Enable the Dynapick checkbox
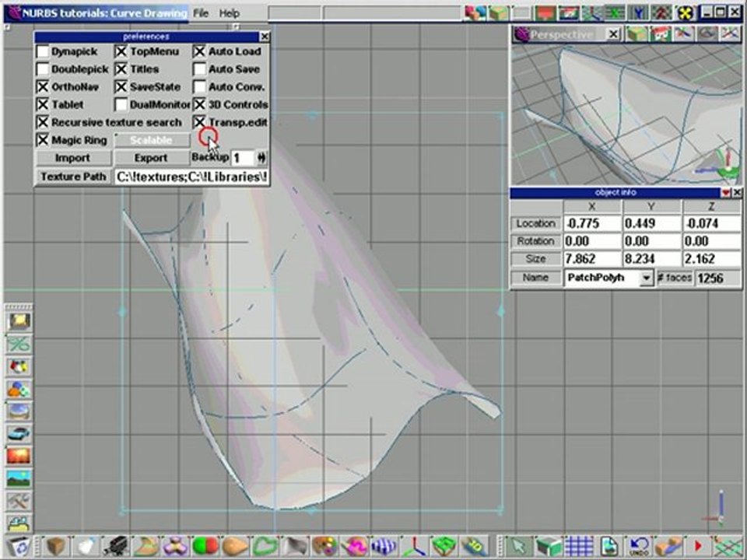Image resolution: width=747 pixels, height=560 pixels. pos(43,51)
